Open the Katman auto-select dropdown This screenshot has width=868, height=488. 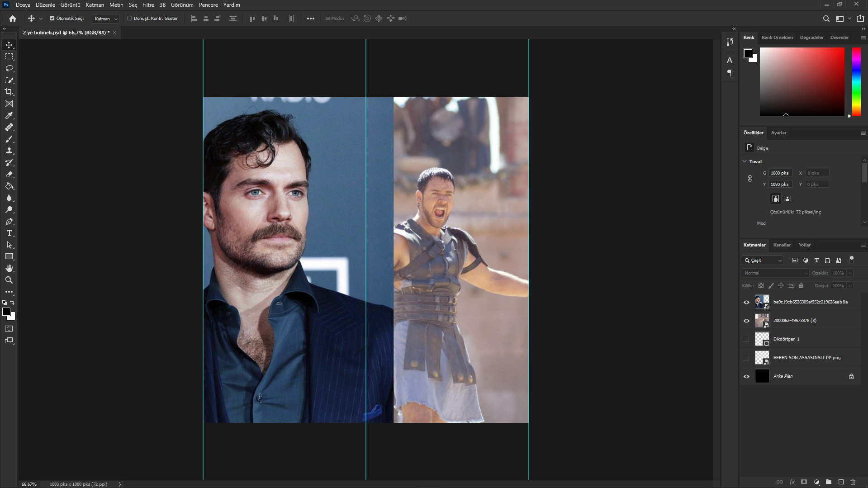pyautogui.click(x=105, y=19)
